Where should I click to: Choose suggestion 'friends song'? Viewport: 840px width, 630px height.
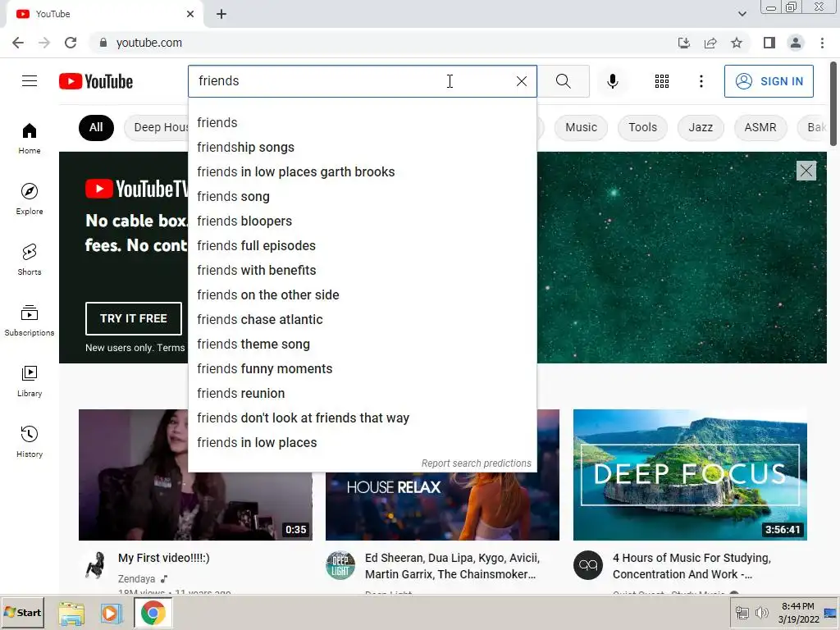(x=362, y=197)
